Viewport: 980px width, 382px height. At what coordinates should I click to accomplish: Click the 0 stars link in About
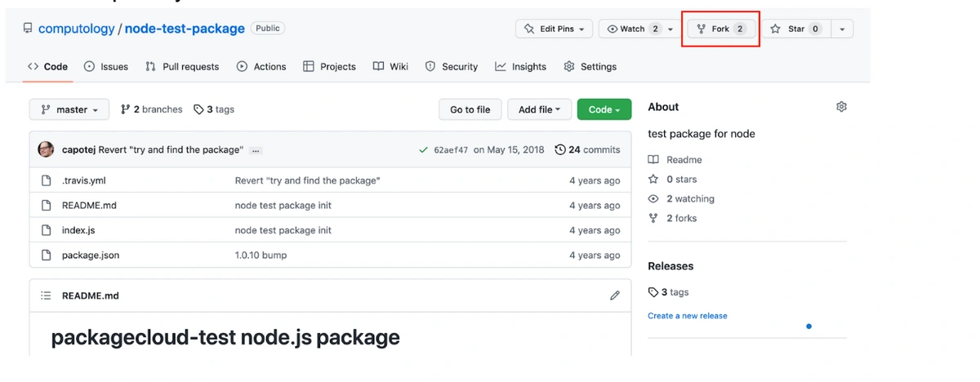pyautogui.click(x=673, y=180)
